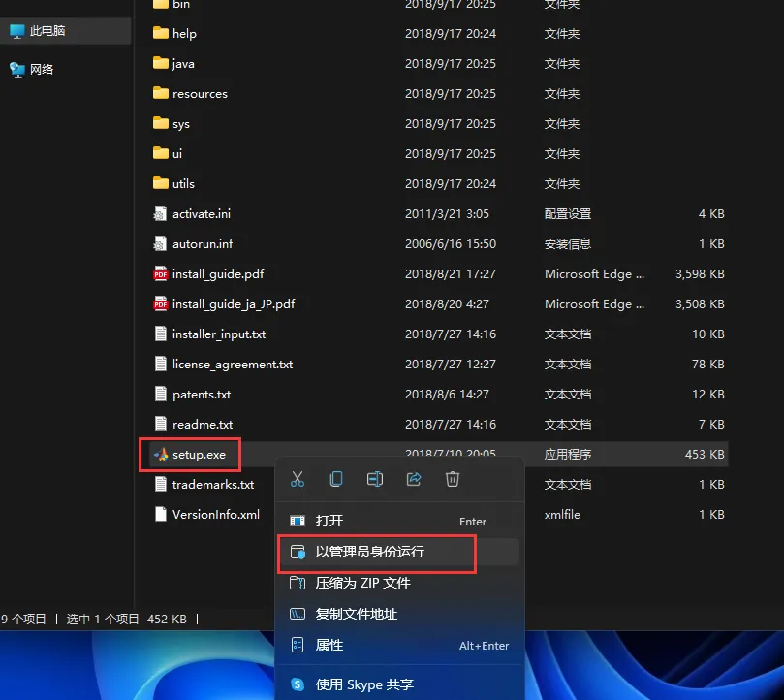Click the admin shield icon beside 以管理员身份运行
Screen dimensions: 784x700
click(x=298, y=552)
